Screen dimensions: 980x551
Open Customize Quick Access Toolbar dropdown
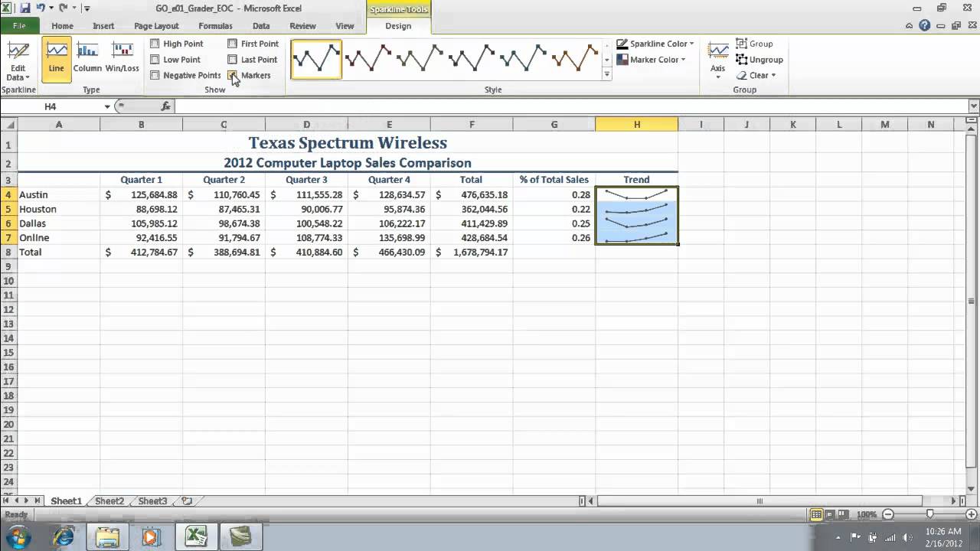click(x=87, y=8)
